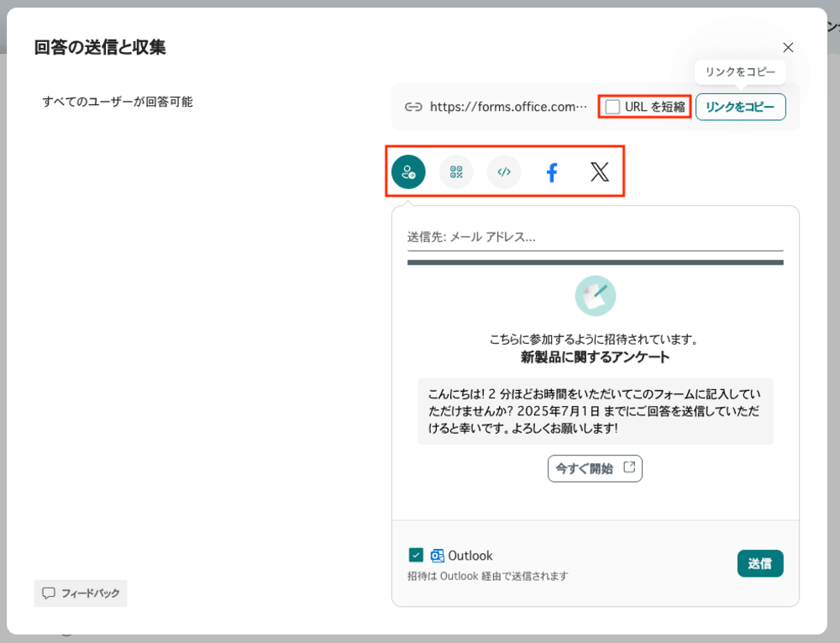Focus the 送信先 email address field
Screen dimensions: 840x643
(x=595, y=237)
